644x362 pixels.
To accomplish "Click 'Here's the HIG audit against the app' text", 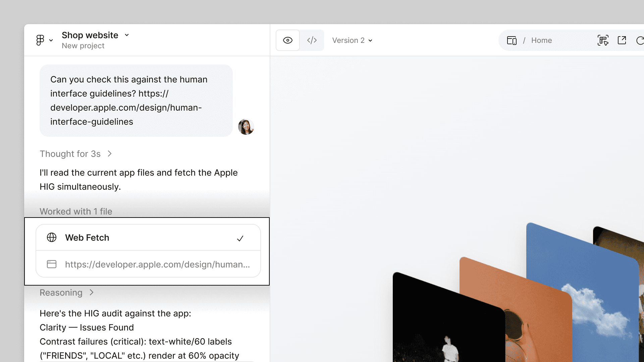I will point(115,313).
